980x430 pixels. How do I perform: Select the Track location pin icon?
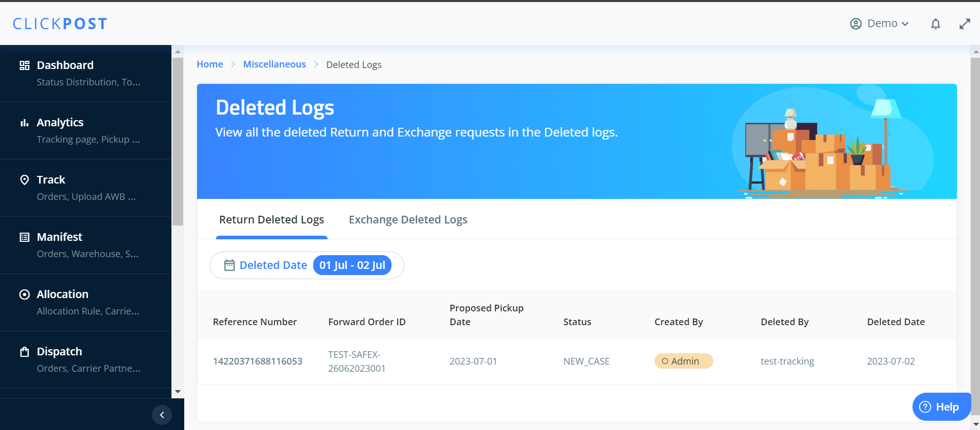(x=25, y=180)
